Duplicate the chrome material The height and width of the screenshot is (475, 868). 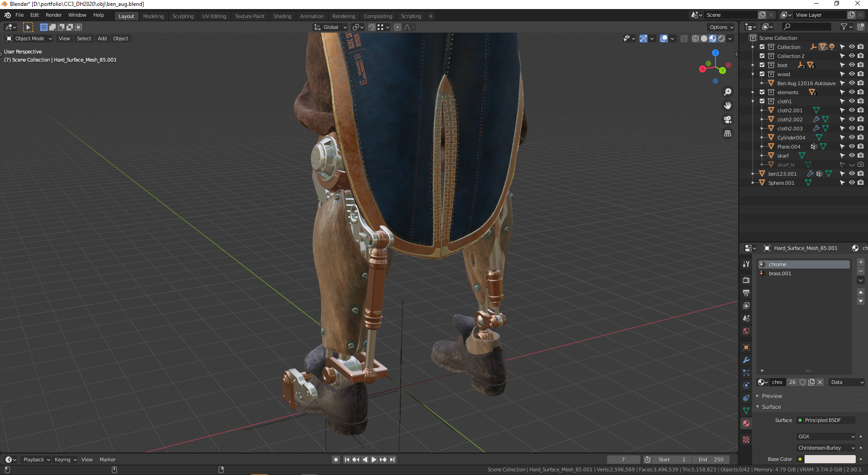[x=811, y=382]
